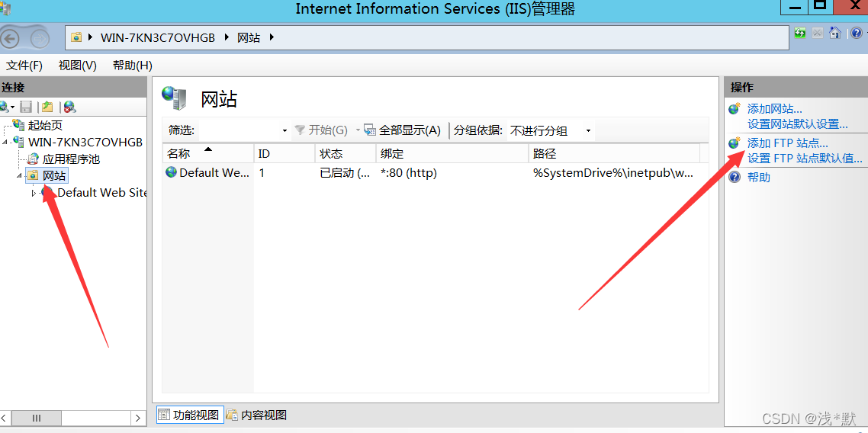Screen dimensions: 868x433
Task: Click the 添加网站... link
Action: pyautogui.click(x=774, y=109)
